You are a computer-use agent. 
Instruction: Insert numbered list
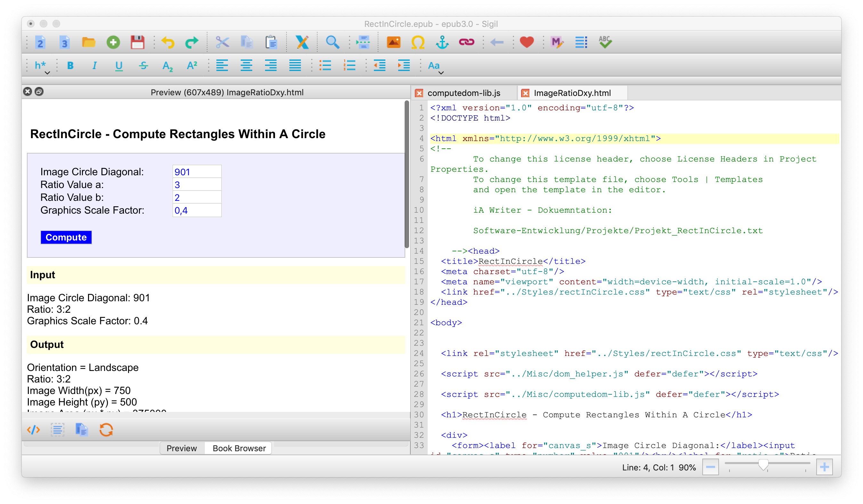coord(350,65)
